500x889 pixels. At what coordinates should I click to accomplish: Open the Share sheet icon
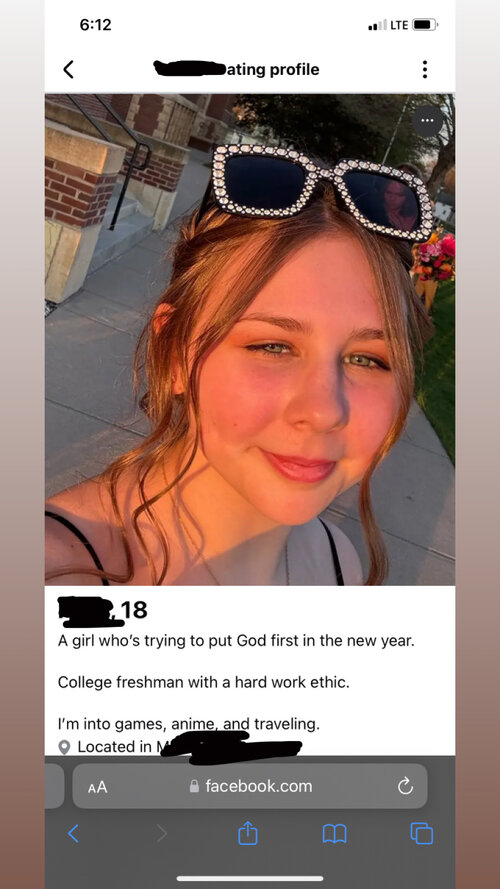click(248, 832)
